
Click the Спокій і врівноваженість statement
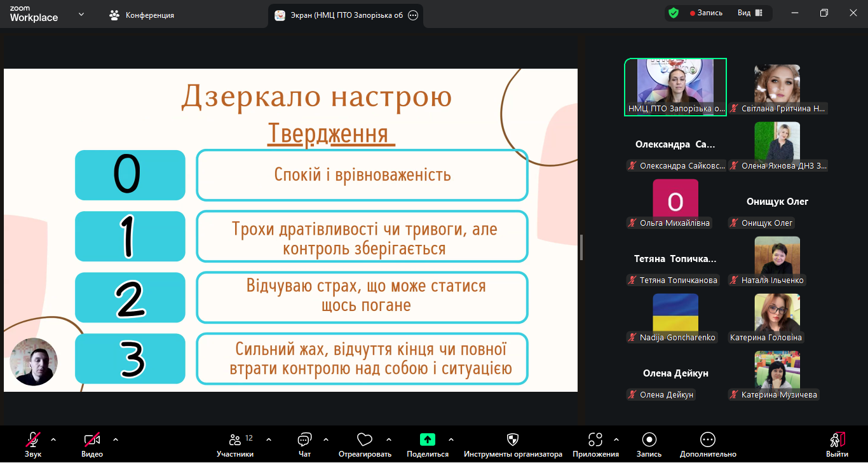362,175
